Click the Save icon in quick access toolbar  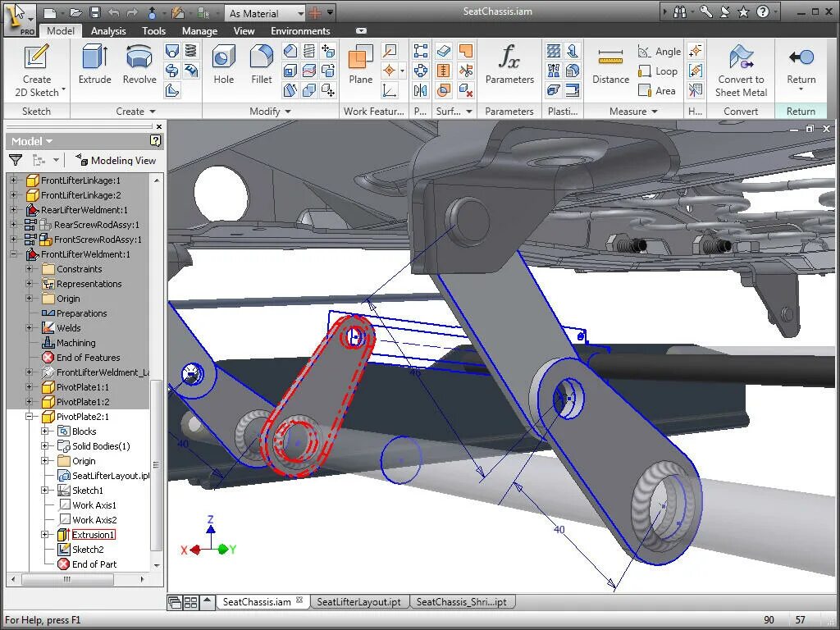pyautogui.click(x=95, y=13)
